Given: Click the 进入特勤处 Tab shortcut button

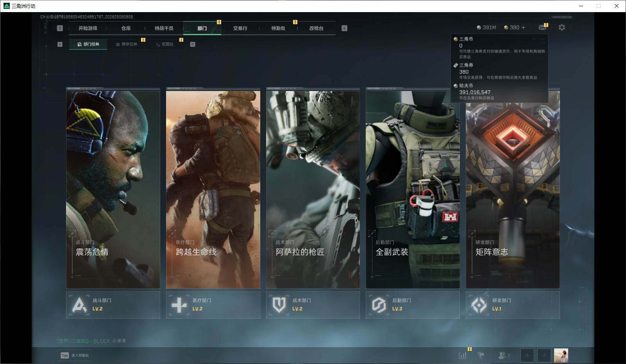Looking at the screenshot, I should tap(75, 355).
